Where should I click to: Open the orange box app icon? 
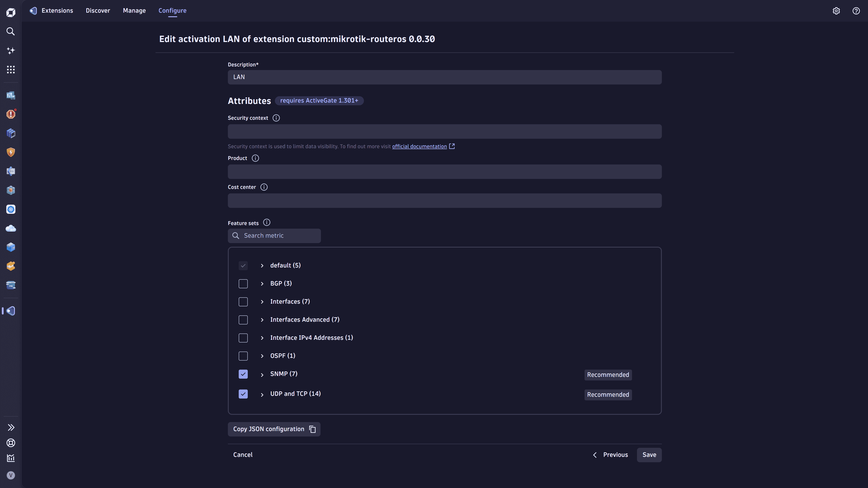[x=11, y=266]
